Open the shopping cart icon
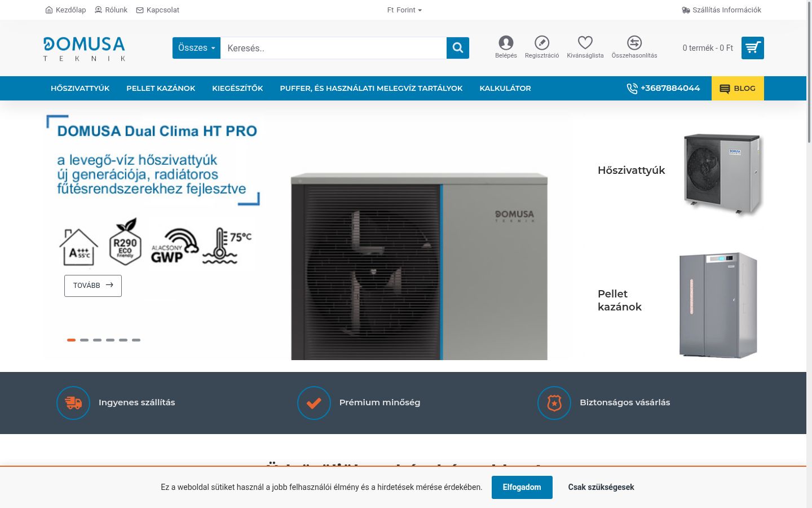Viewport: 812px width, 508px height. pos(753,48)
